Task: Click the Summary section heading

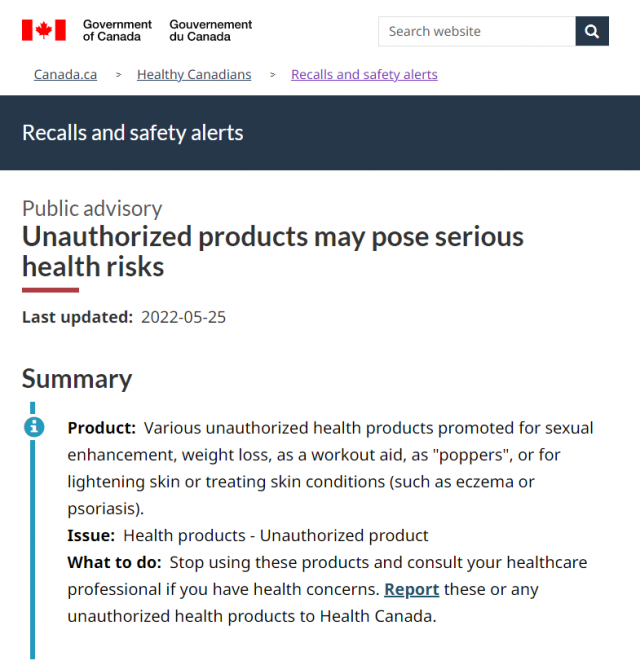Action: click(77, 379)
